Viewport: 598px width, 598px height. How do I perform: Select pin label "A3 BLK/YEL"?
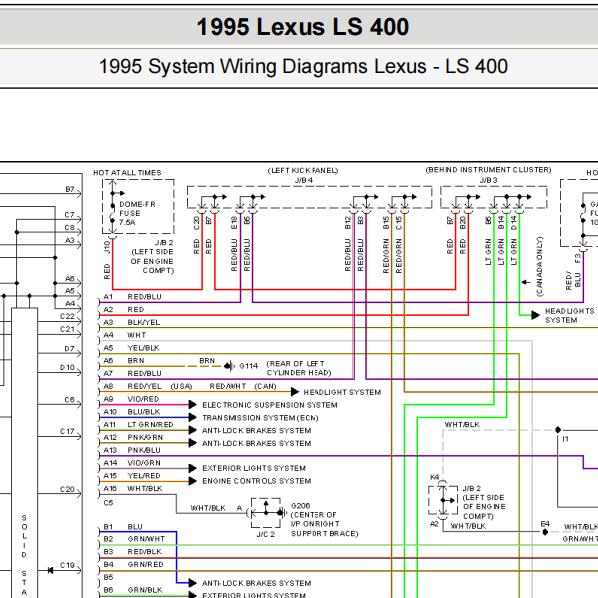coord(132,322)
